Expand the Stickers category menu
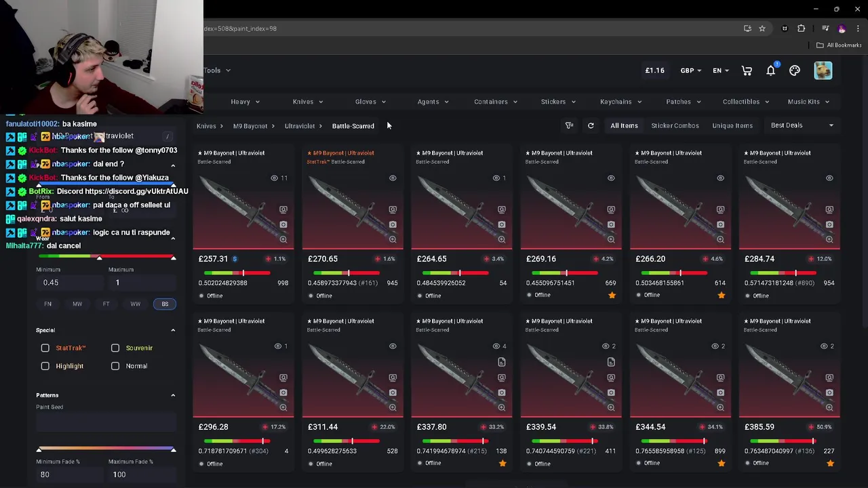868x488 pixels. coord(558,102)
